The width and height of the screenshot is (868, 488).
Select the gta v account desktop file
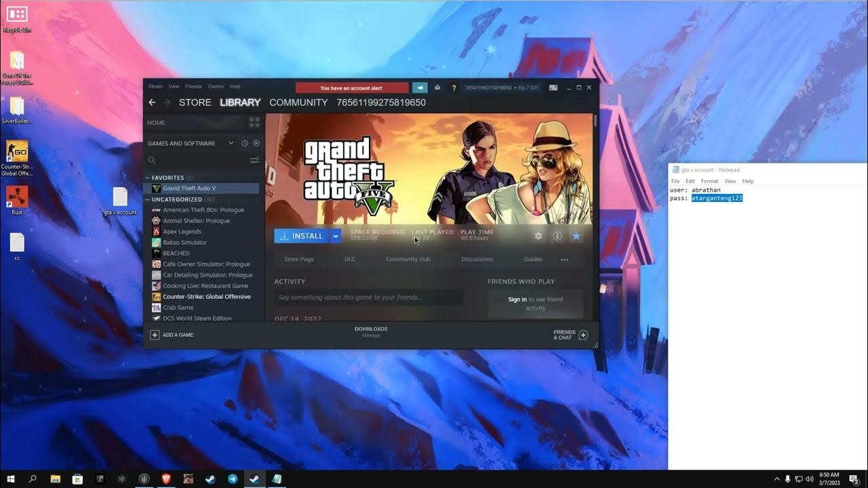click(x=120, y=201)
